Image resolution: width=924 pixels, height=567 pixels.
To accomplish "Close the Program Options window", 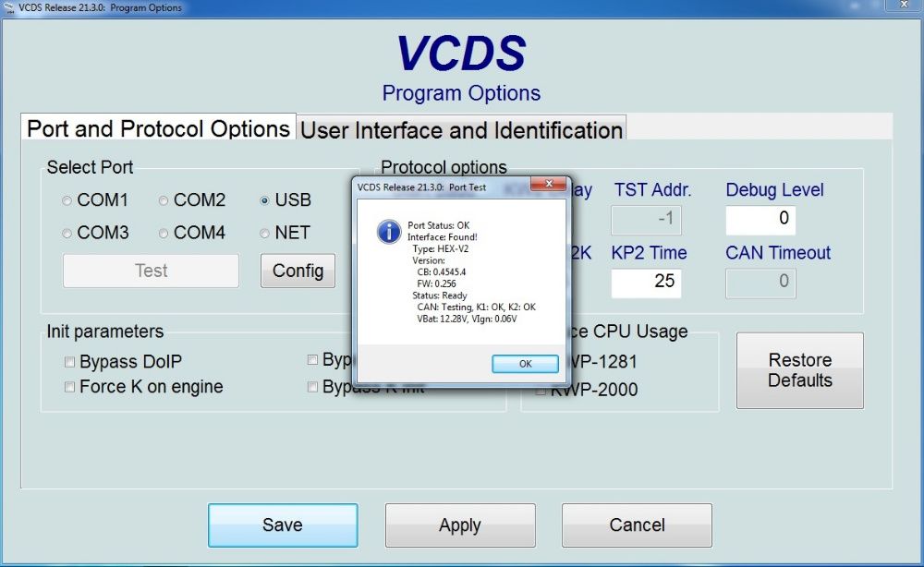I will coord(904,6).
